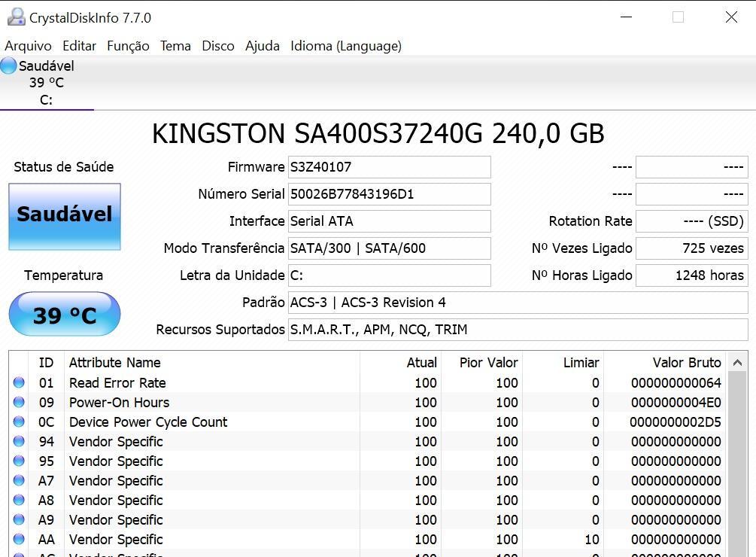Image resolution: width=756 pixels, height=557 pixels.
Task: Click the Saudável health status button
Action: pyautogui.click(x=65, y=216)
